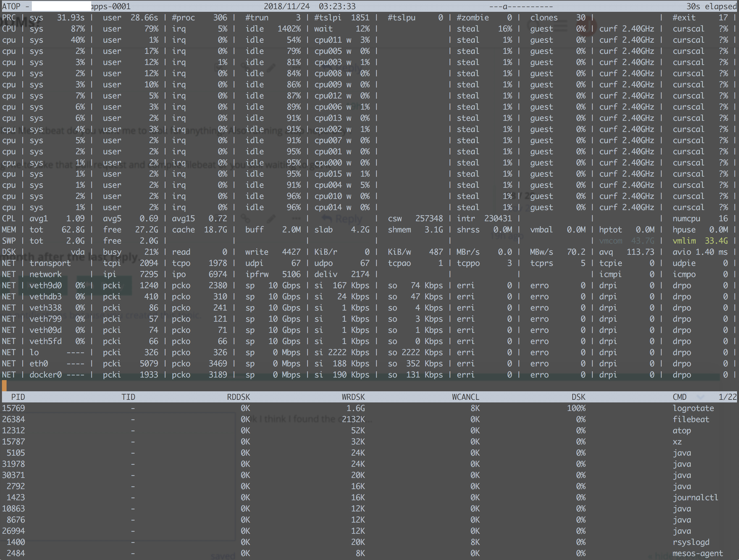Click the faint link icon in CPL row

[x=246, y=219]
